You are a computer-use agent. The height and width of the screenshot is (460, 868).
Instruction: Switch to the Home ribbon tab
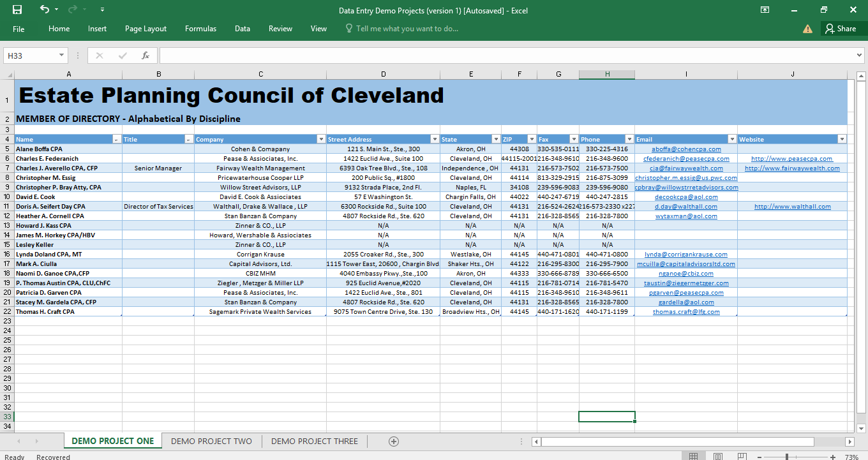(59, 29)
